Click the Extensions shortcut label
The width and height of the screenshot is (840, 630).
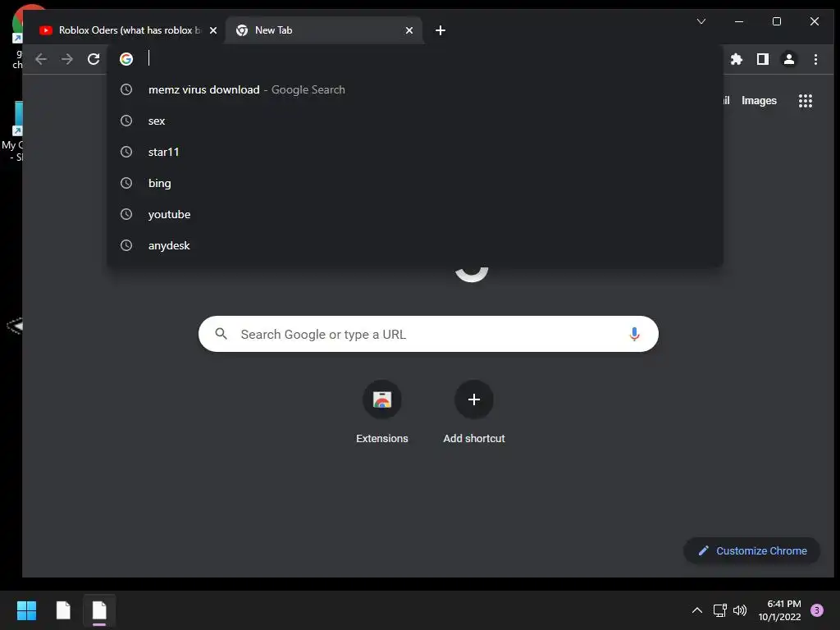[x=382, y=438]
